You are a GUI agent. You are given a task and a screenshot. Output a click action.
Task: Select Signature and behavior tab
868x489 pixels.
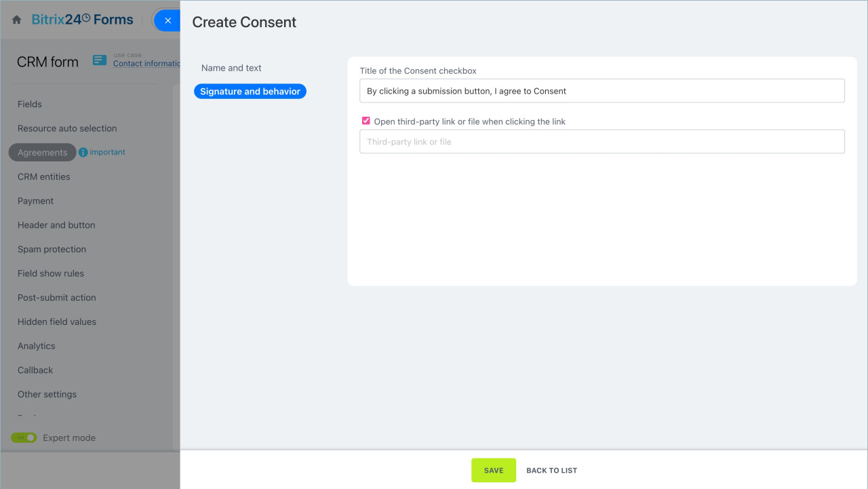click(x=250, y=92)
